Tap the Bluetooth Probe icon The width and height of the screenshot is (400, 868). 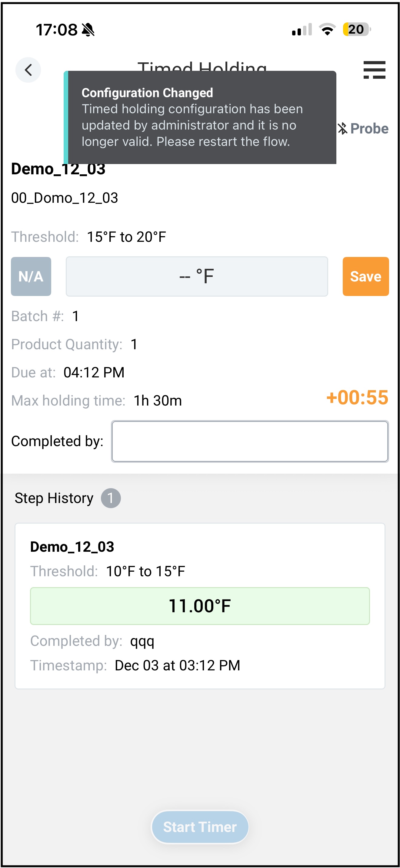(x=363, y=129)
